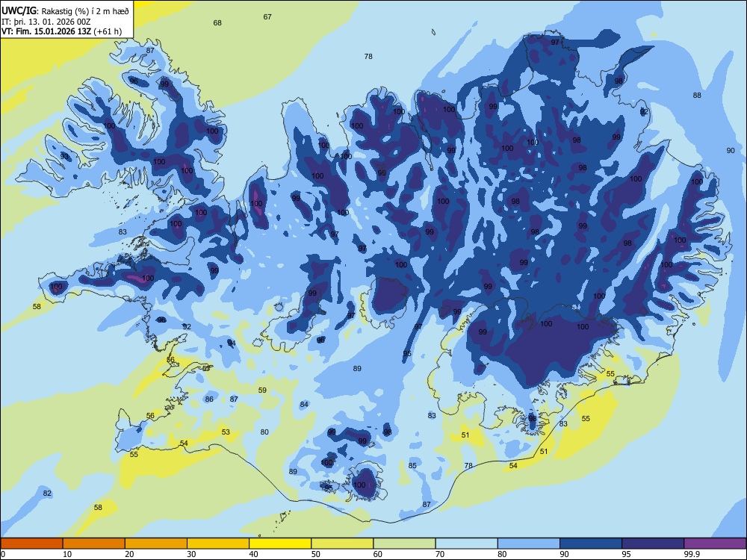The height and width of the screenshot is (560, 747).
Task: Click the map value '57'
Action: pos(206,368)
